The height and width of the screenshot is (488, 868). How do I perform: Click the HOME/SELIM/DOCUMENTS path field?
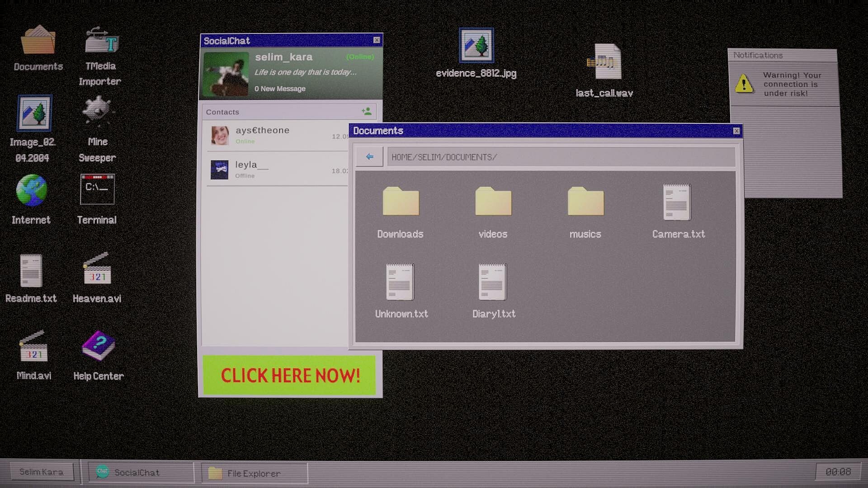coord(561,157)
